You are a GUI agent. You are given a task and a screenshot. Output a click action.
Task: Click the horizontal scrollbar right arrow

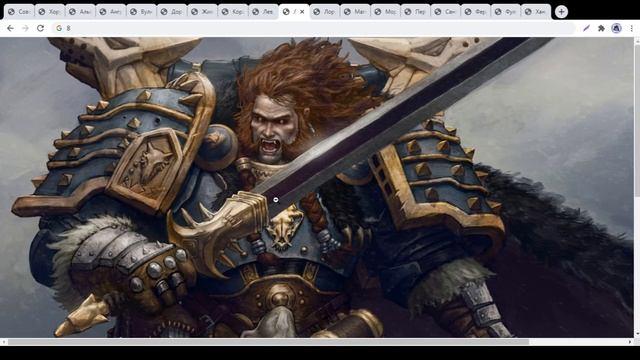point(629,342)
